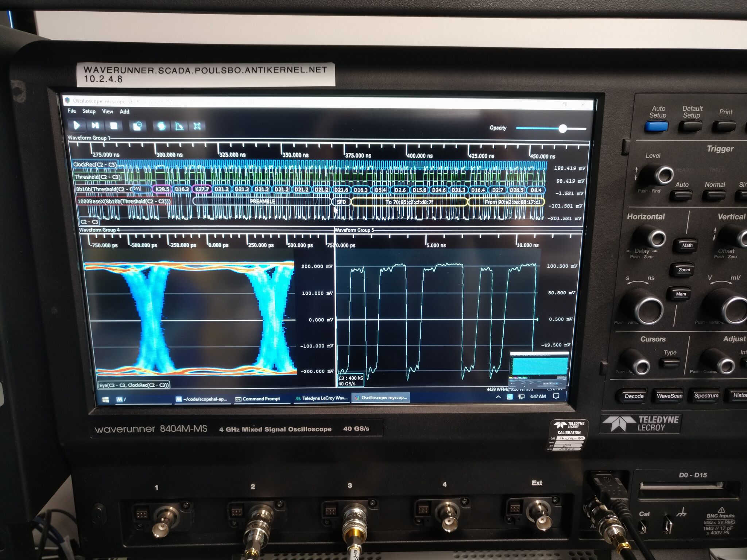Open the waveform history toolbar icon
The height and width of the screenshot is (560, 747).
click(138, 126)
